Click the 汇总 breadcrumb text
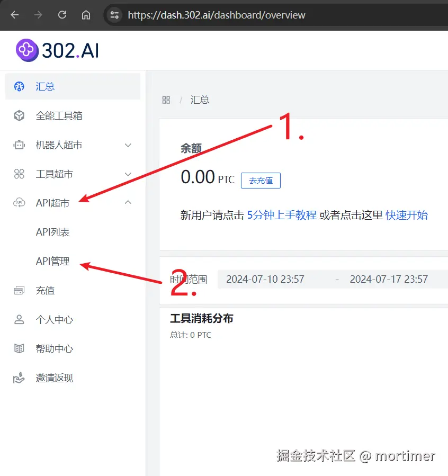Image resolution: width=448 pixels, height=476 pixels. click(x=200, y=100)
